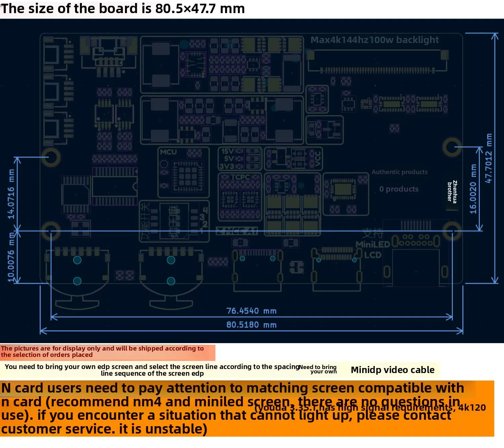Click the board size heading text
The image size is (504, 448).
coord(123,9)
